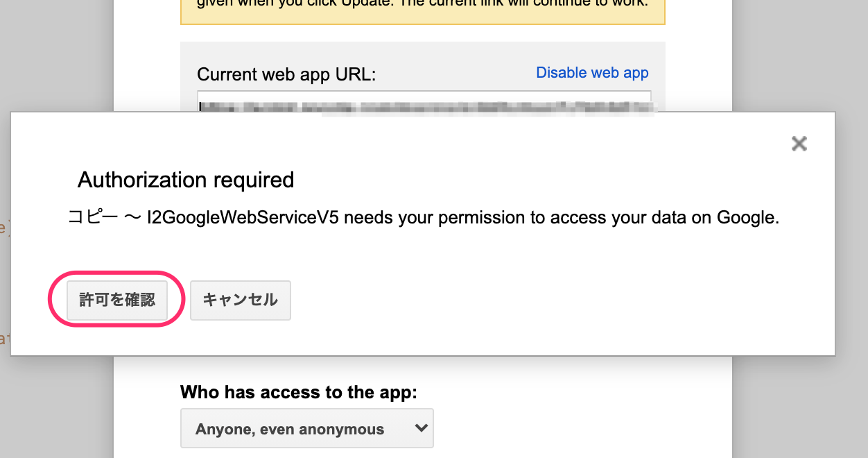
Task: Click the Current web app URL label
Action: (286, 74)
